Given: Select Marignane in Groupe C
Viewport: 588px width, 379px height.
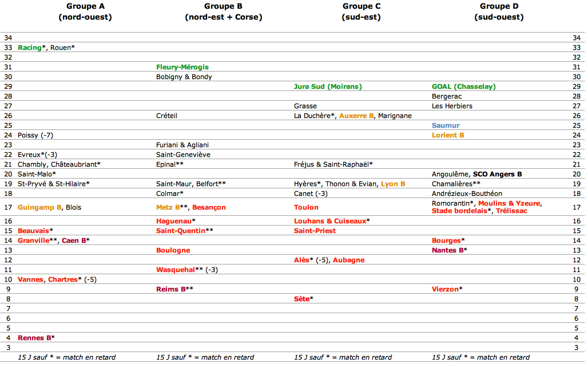Looking at the screenshot, I should pyautogui.click(x=395, y=116).
